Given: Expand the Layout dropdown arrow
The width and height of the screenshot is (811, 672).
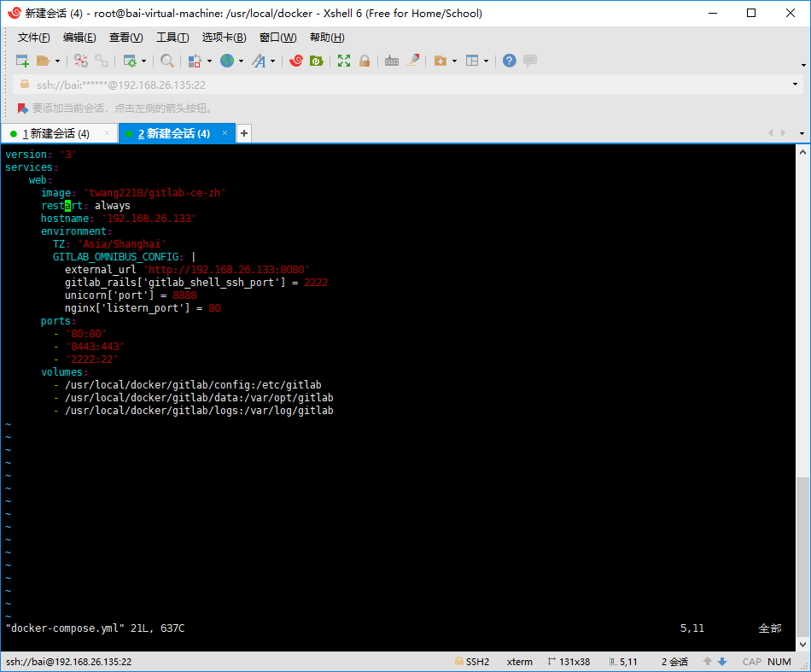Looking at the screenshot, I should click(487, 61).
